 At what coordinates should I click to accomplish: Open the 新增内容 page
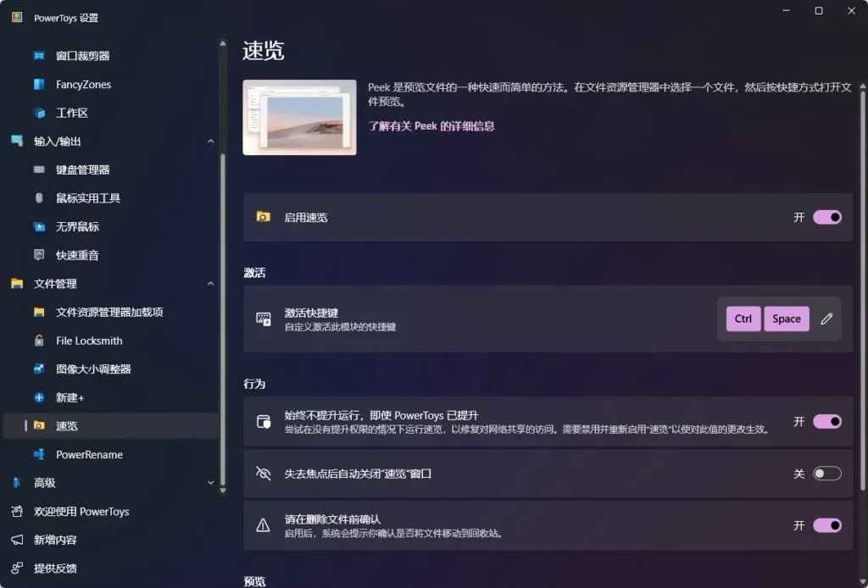tap(111, 540)
